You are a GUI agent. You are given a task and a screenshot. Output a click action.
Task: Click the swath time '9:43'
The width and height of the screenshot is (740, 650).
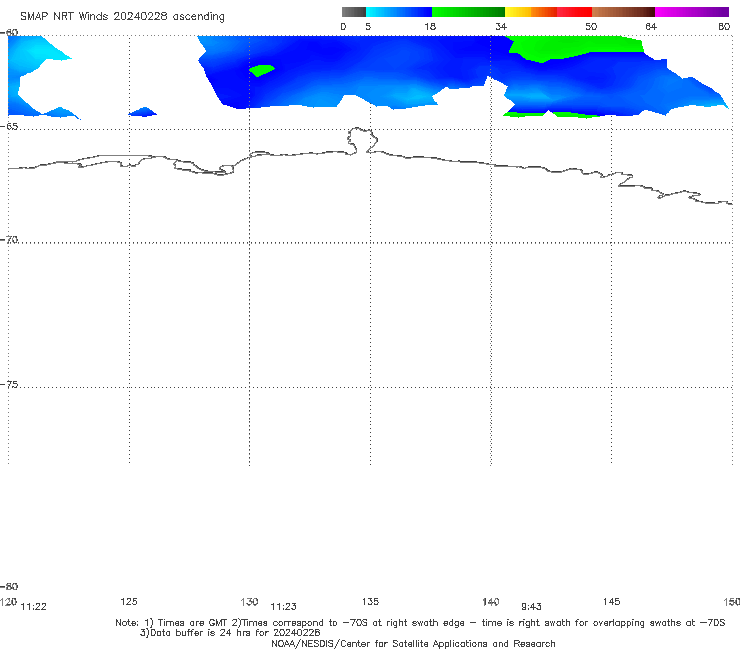pos(531,607)
